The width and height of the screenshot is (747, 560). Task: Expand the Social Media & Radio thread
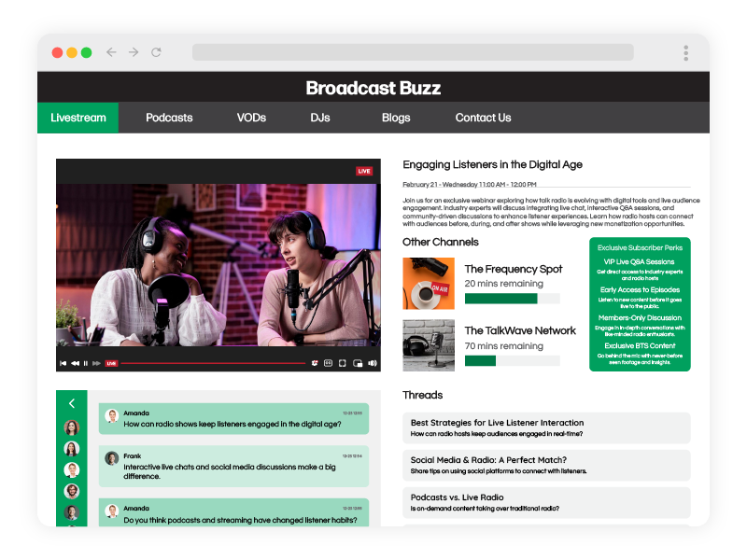click(545, 465)
